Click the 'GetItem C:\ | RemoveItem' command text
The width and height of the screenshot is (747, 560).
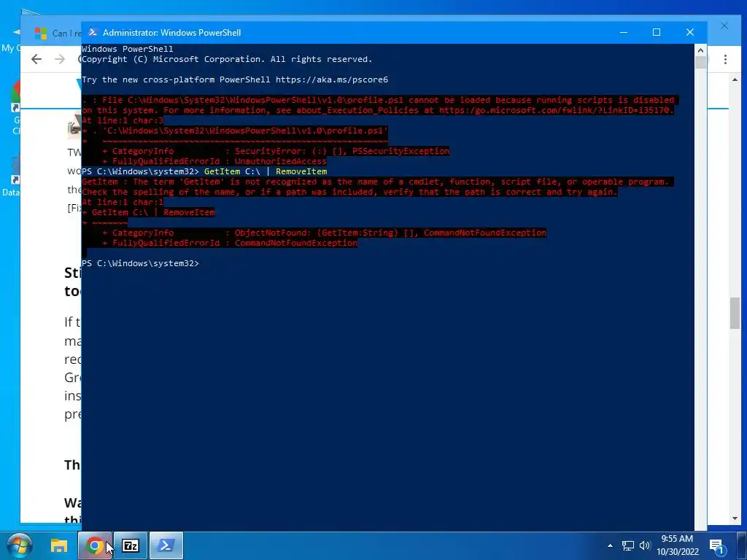point(266,171)
